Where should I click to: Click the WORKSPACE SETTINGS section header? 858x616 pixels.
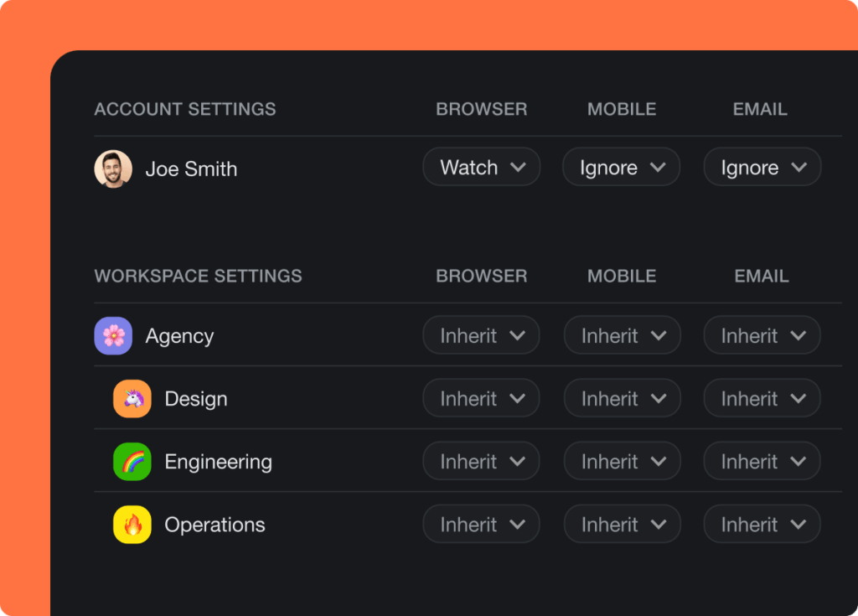[x=198, y=276]
